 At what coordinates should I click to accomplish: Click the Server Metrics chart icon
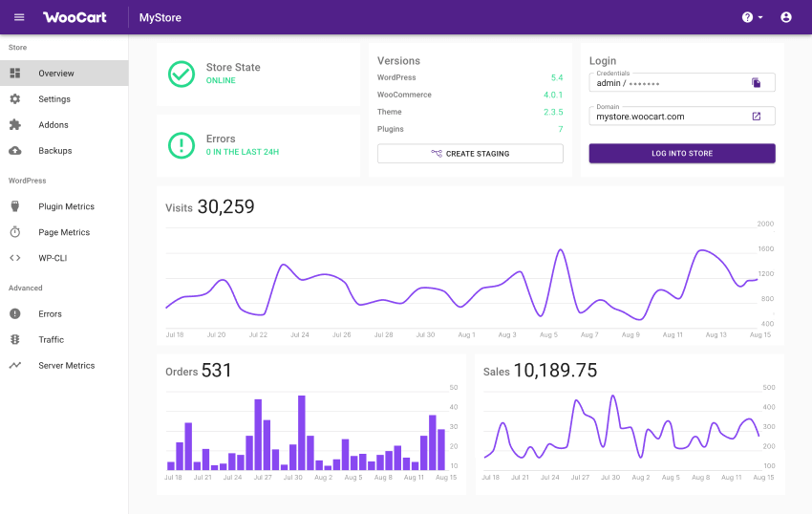click(15, 365)
